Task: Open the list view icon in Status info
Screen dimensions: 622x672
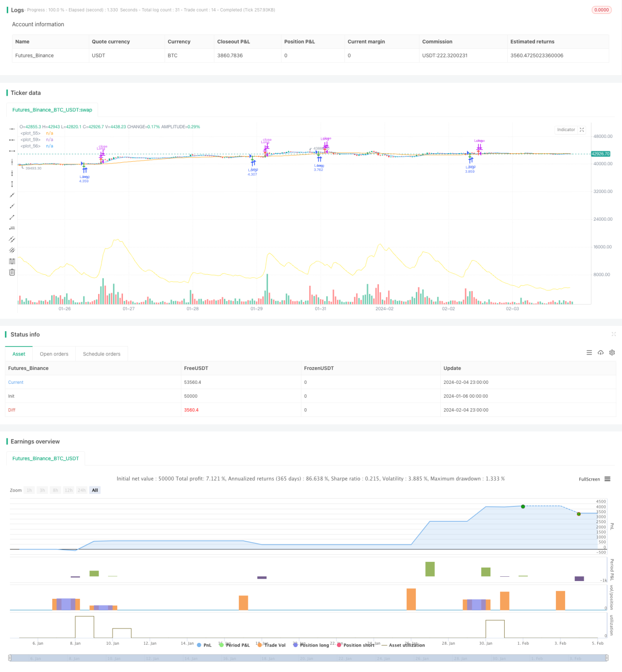Action: 589,353
